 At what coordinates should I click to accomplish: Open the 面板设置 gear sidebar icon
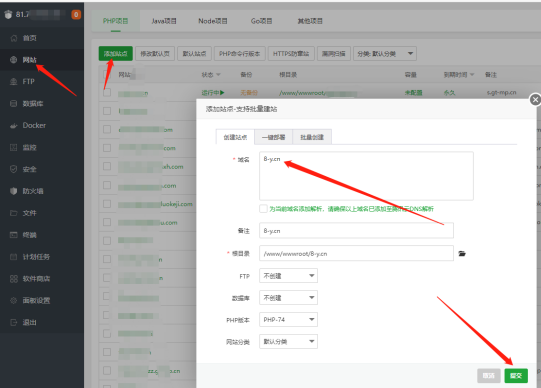pos(13,300)
